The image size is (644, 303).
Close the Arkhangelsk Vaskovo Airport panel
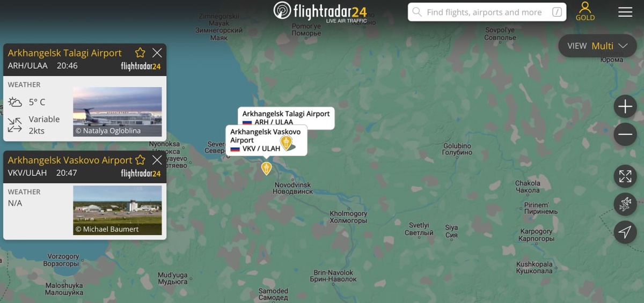point(157,160)
